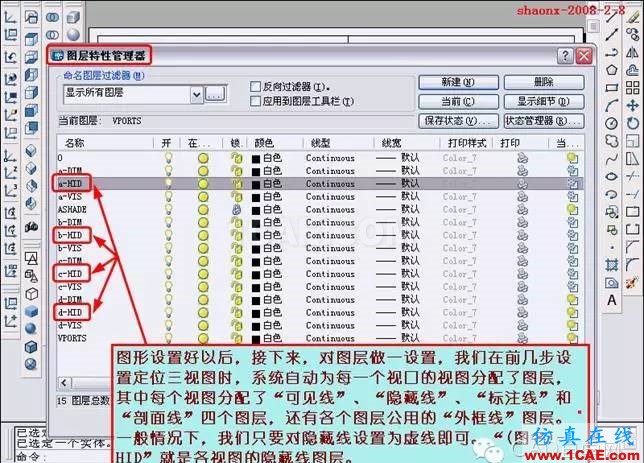The width and height of the screenshot is (644, 463).
Task: Select the revision cloud tool
Action: [x=612, y=141]
